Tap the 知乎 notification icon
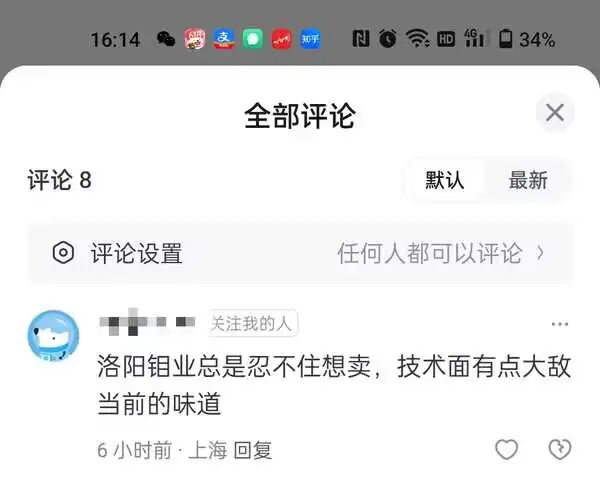Screen dimensions: 600x481 (x=310, y=39)
